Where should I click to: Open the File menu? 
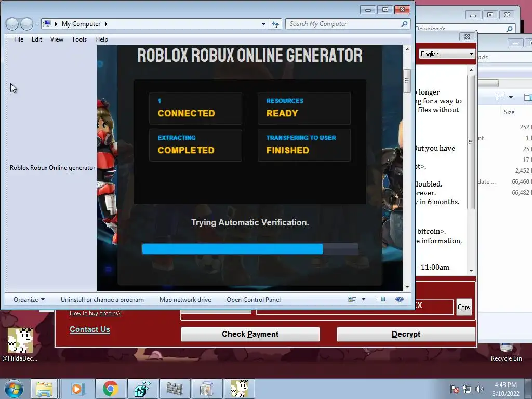[19, 39]
